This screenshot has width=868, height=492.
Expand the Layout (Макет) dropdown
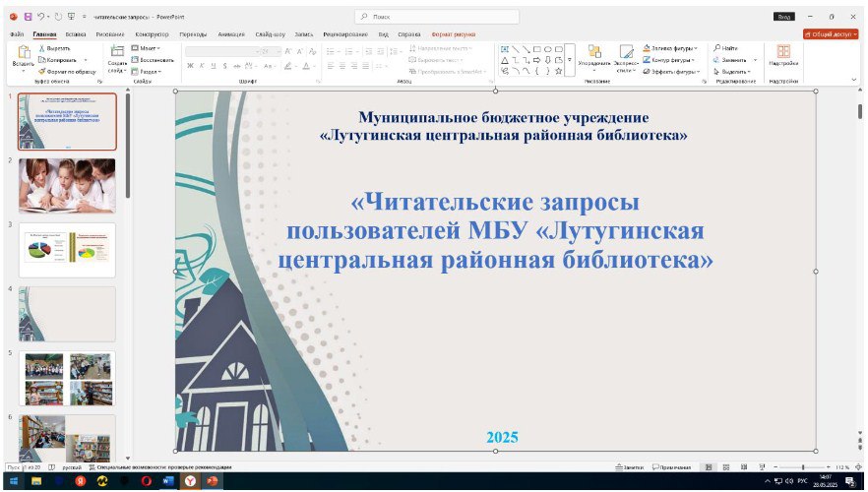[146, 48]
